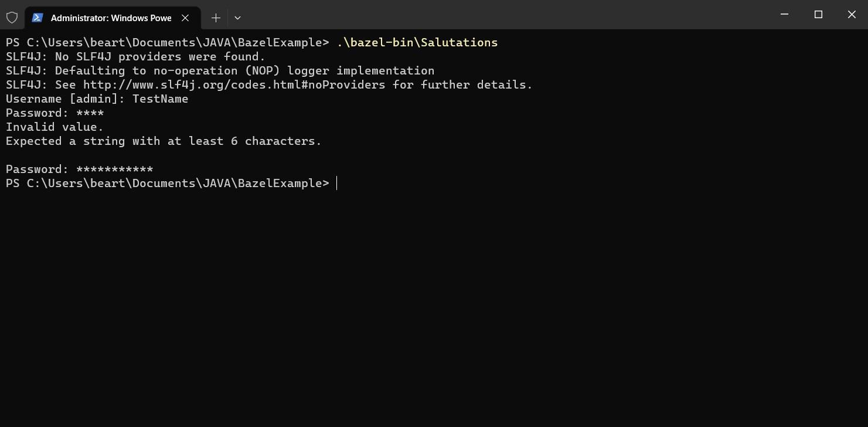Click the .\bazel-bin\Salutations command text

point(417,42)
